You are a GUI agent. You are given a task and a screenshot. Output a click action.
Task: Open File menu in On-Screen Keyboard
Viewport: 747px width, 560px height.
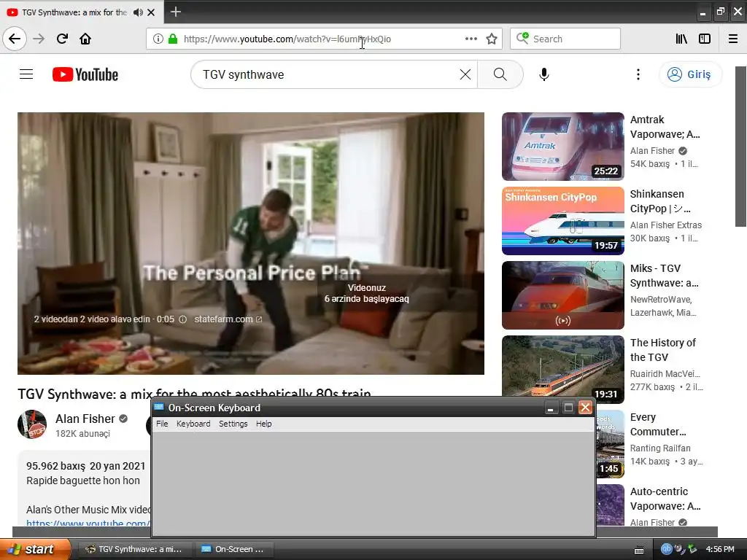162,424
